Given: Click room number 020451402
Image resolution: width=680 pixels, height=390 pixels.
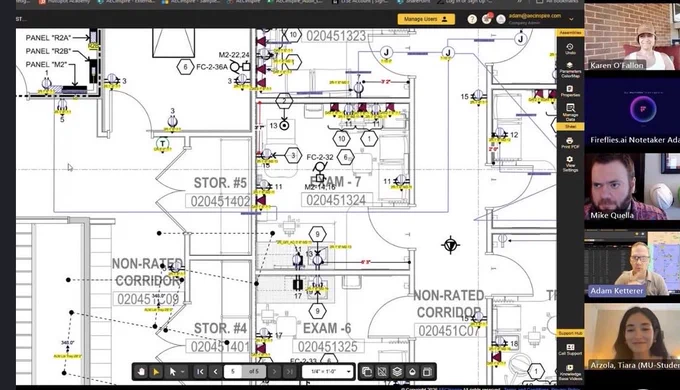Looking at the screenshot, I should tap(220, 201).
